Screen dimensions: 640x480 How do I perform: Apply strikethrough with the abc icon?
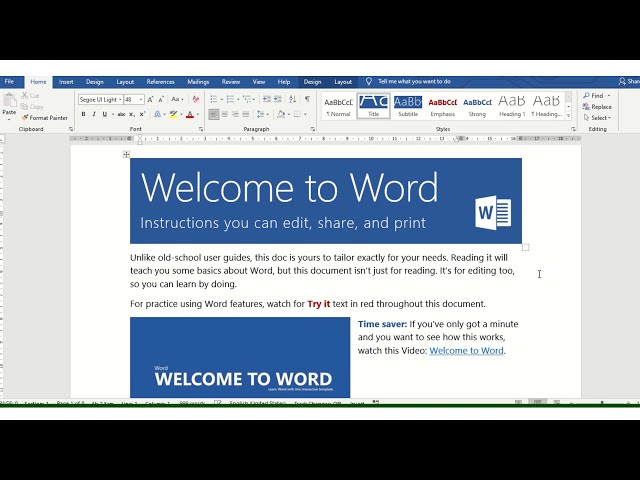click(121, 115)
